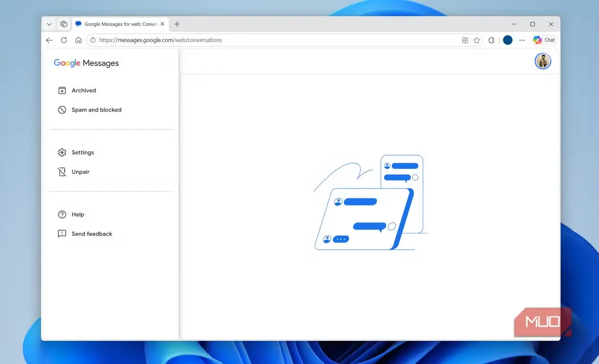This screenshot has height=364, width=599.
Task: Open the Edge browser profile circle
Action: click(x=508, y=40)
